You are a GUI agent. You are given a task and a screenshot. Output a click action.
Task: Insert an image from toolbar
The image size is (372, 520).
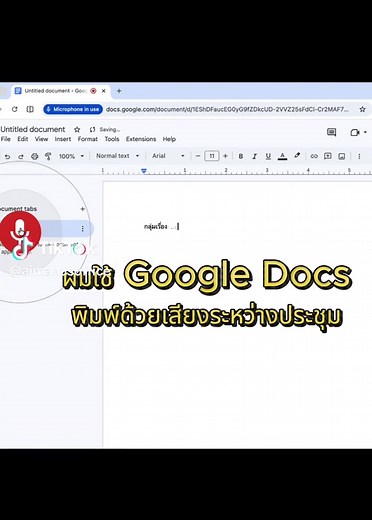342,156
